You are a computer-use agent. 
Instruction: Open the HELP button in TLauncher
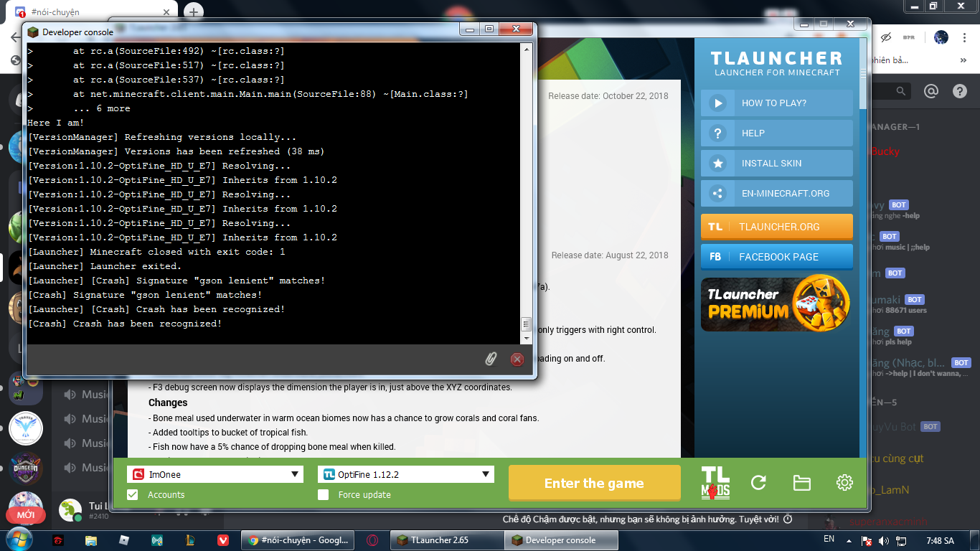[x=777, y=133]
